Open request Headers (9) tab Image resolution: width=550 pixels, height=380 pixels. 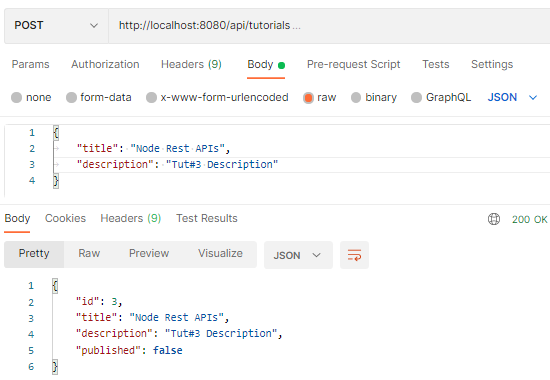coord(191,64)
